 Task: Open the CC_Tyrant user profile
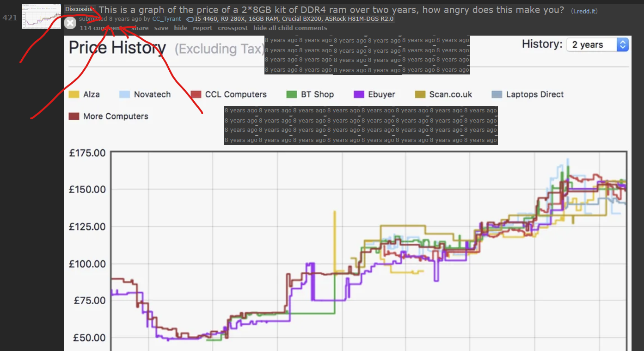coord(166,19)
